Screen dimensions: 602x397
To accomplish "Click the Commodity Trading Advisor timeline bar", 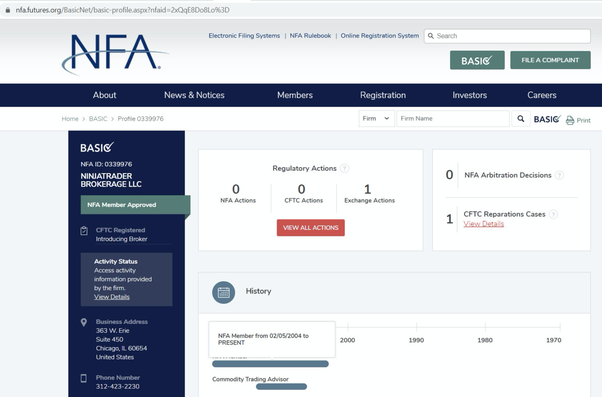I will 281,387.
